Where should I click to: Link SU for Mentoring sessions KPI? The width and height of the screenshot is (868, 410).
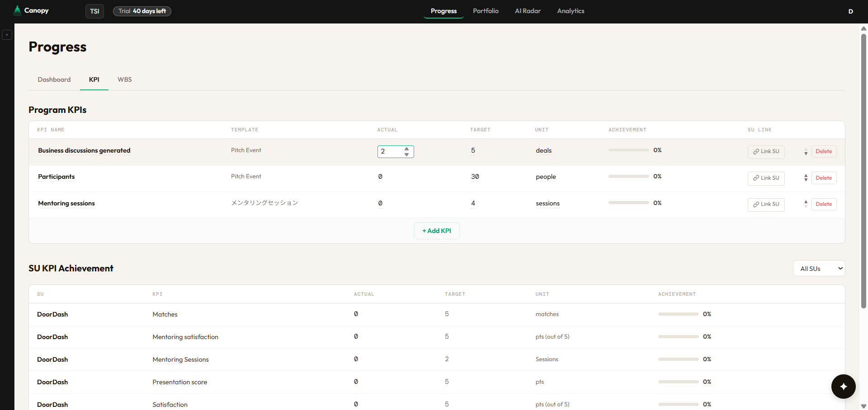point(766,205)
